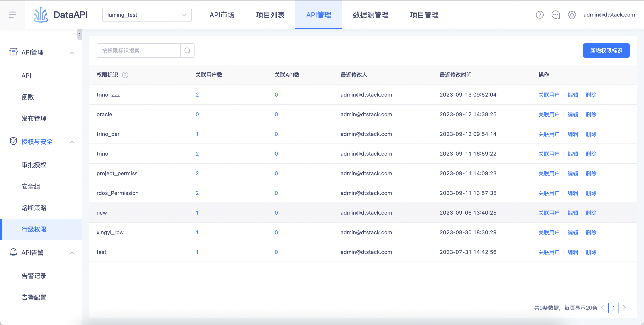Click 关联用户 for trino_zzz
644x325 pixels.
[549, 95]
